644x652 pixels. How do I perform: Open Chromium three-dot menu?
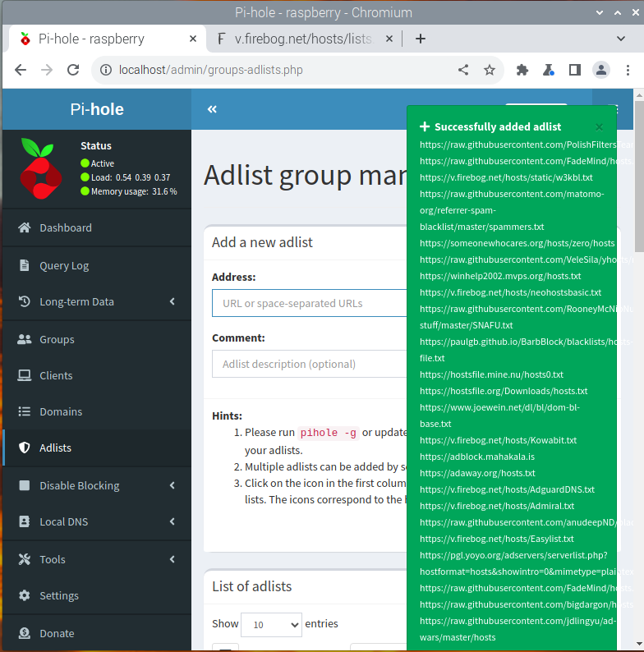(628, 70)
